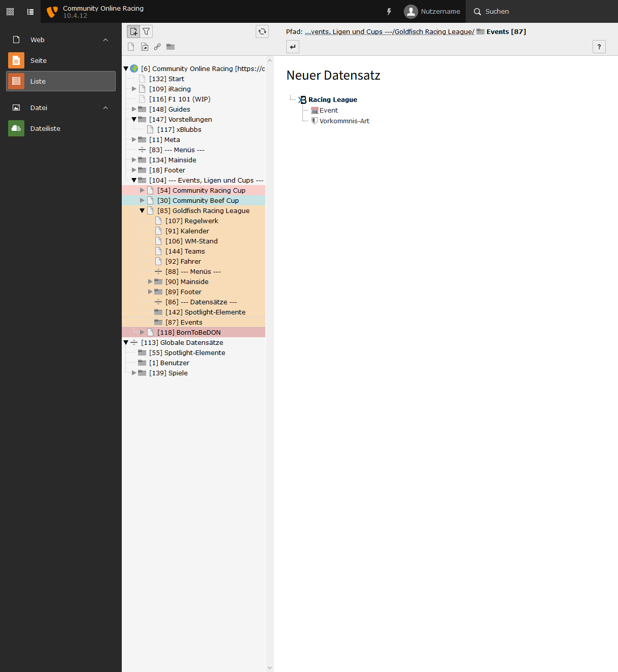Click the back arrow button
618x672 pixels.
[293, 47]
